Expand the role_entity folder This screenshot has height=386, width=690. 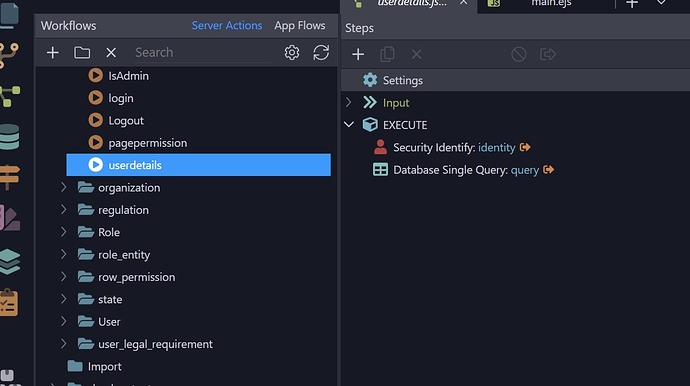point(64,254)
